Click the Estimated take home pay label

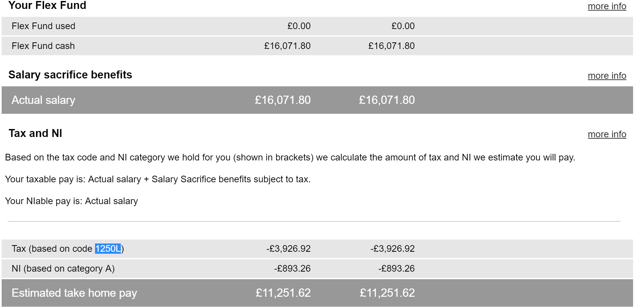coord(74,293)
